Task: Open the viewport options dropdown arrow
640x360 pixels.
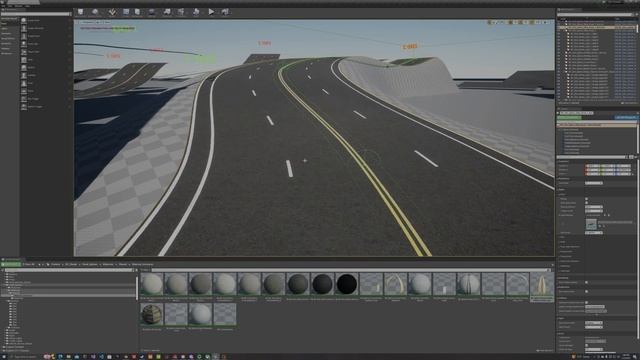Action: coord(78,22)
